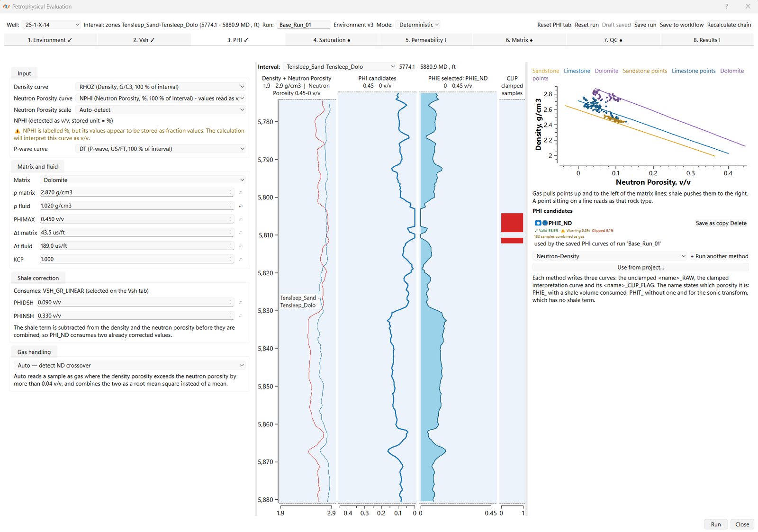This screenshot has width=758, height=532.
Task: Toggle Limestone points legend entry
Action: [694, 71]
